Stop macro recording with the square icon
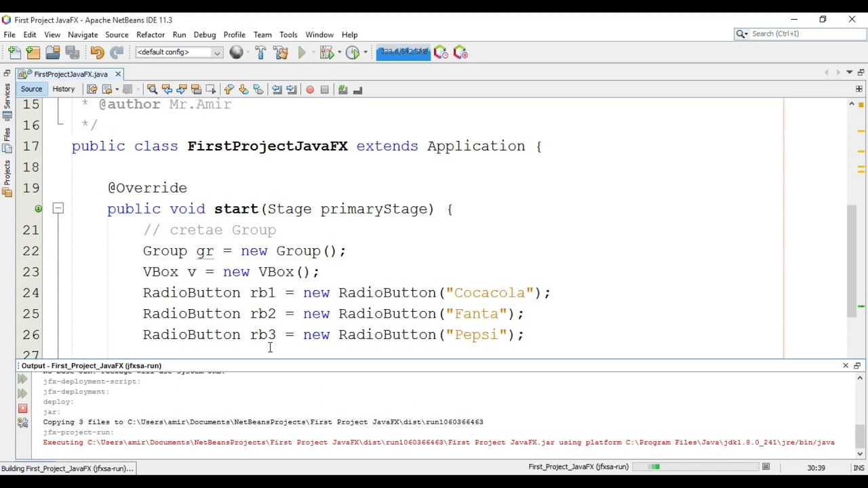This screenshot has height=488, width=868. (325, 89)
